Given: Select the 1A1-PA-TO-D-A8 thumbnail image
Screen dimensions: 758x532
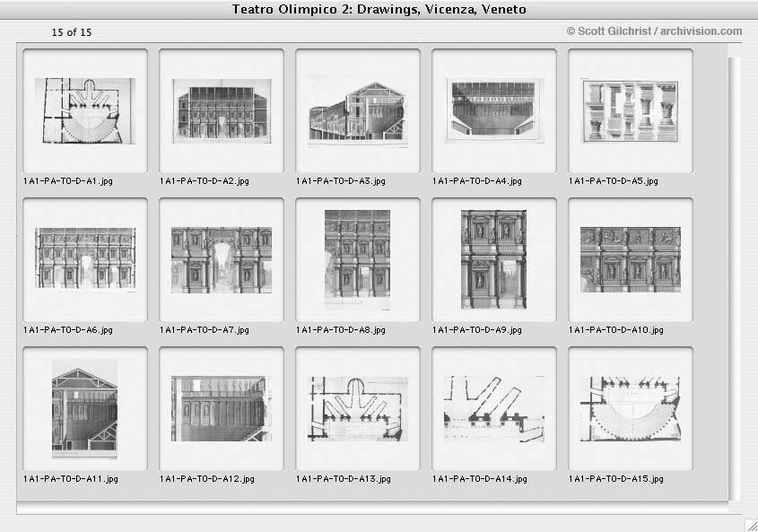Looking at the screenshot, I should coord(358,259).
